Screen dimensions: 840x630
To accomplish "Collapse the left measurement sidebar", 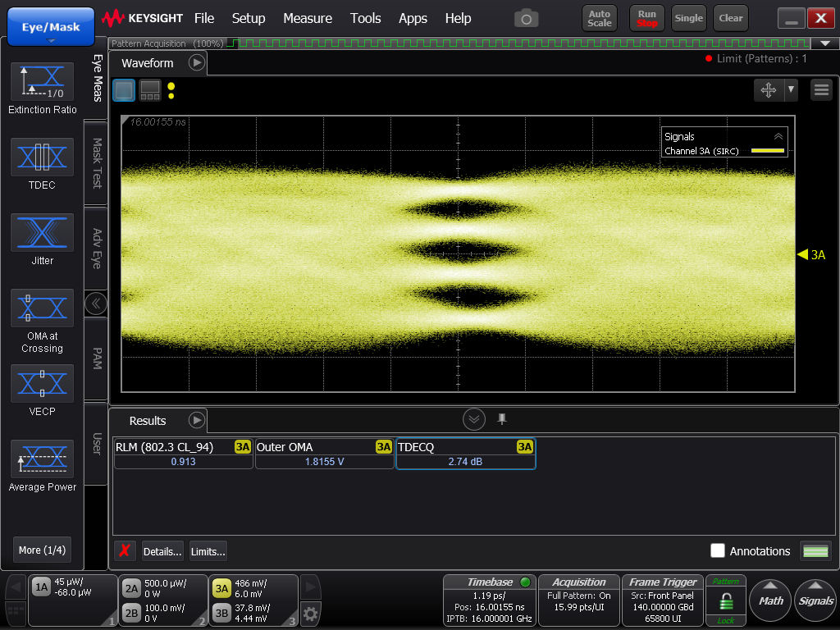I will click(96, 304).
